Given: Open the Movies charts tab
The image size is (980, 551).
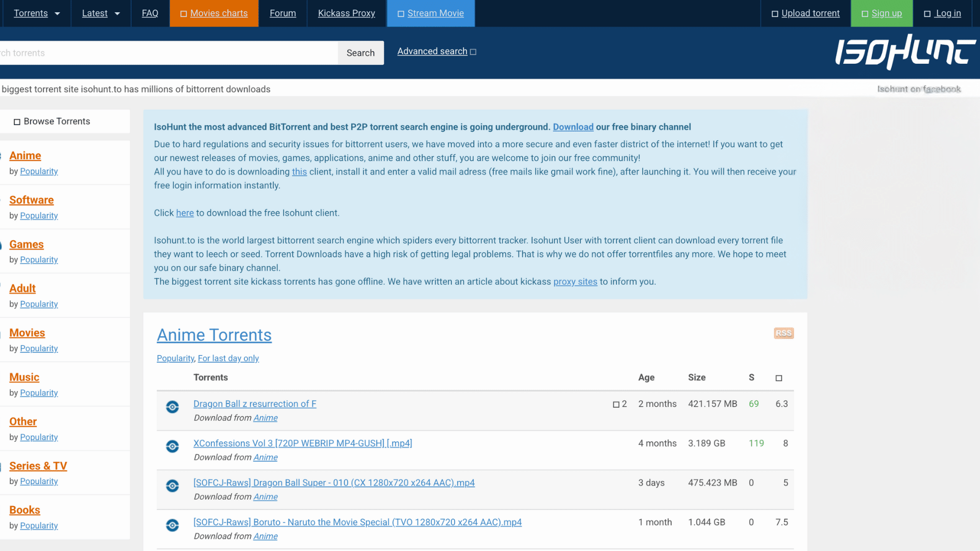Looking at the screenshot, I should (x=214, y=13).
